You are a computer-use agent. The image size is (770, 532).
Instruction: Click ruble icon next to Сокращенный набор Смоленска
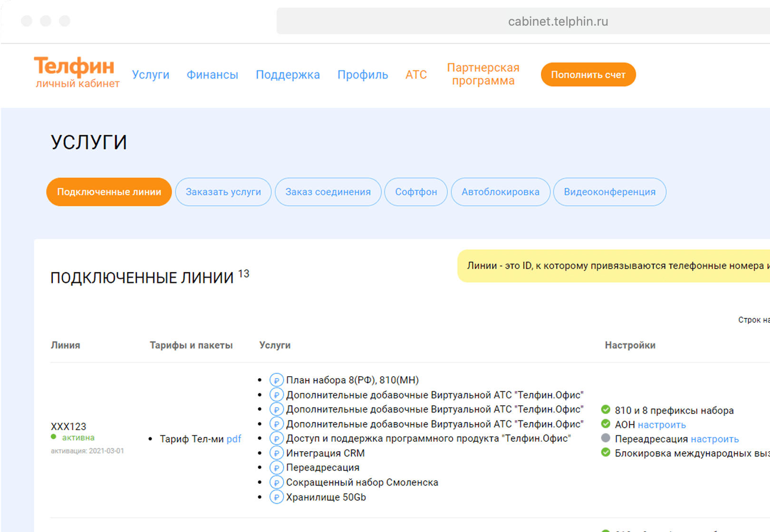tap(277, 483)
